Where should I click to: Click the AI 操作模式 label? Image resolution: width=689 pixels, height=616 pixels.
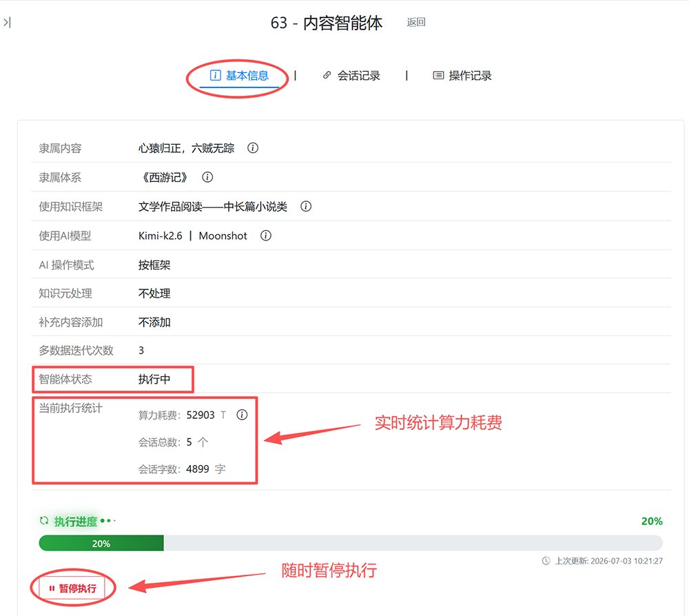(66, 265)
